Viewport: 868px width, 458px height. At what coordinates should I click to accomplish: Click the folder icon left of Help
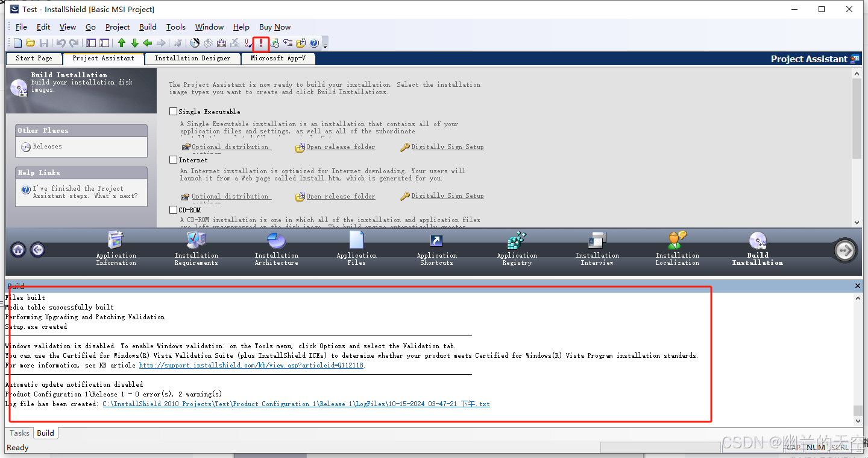coord(301,43)
